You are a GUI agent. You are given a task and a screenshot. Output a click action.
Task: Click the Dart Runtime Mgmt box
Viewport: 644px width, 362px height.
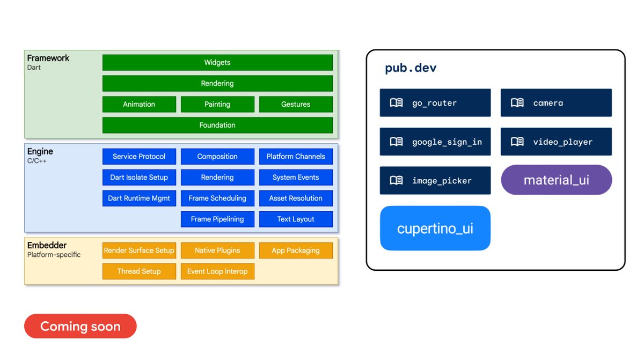click(x=139, y=198)
